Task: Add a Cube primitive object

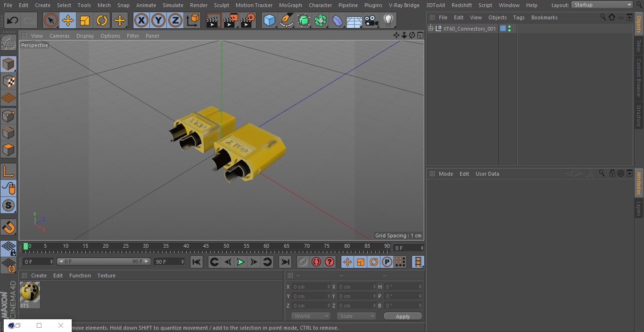Action: point(269,20)
